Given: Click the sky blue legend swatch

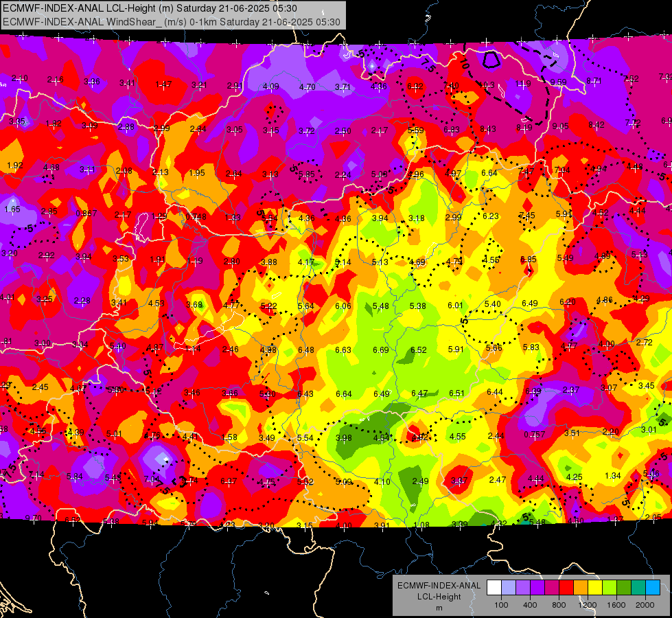Looking at the screenshot, I should (x=653, y=588).
